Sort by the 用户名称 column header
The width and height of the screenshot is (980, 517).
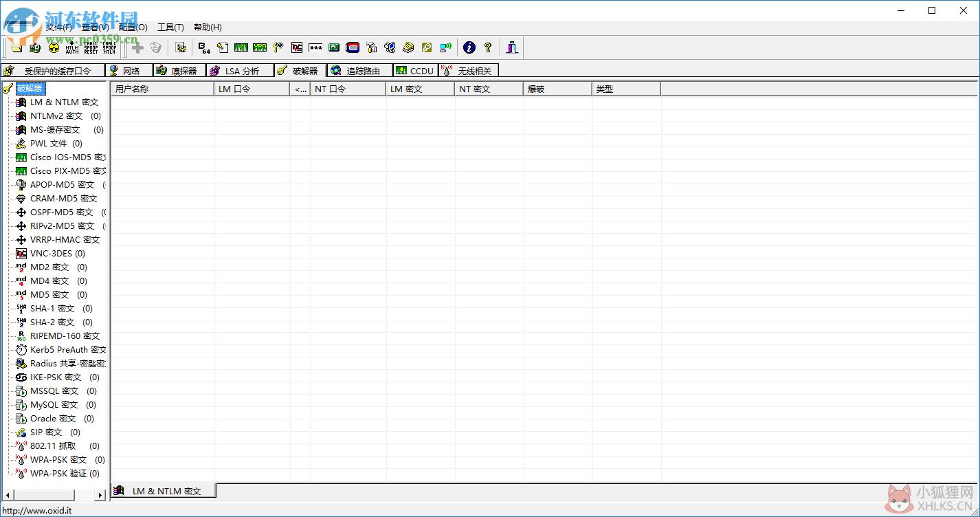163,89
